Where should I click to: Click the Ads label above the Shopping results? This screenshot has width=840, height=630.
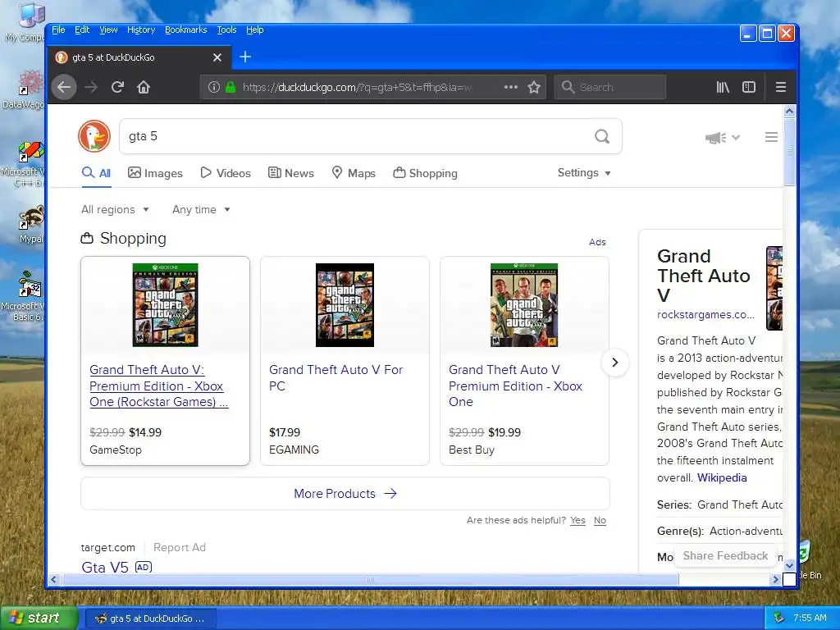click(597, 242)
